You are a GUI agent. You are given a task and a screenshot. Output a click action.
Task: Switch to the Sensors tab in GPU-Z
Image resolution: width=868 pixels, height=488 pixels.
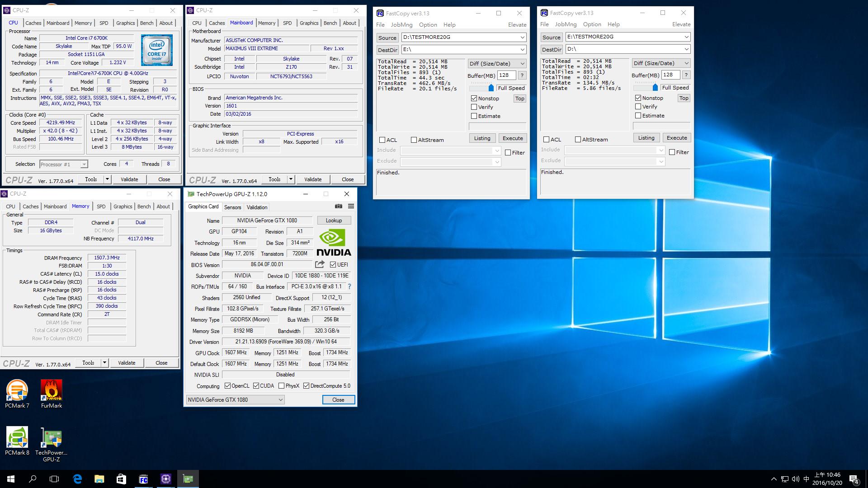232,207
